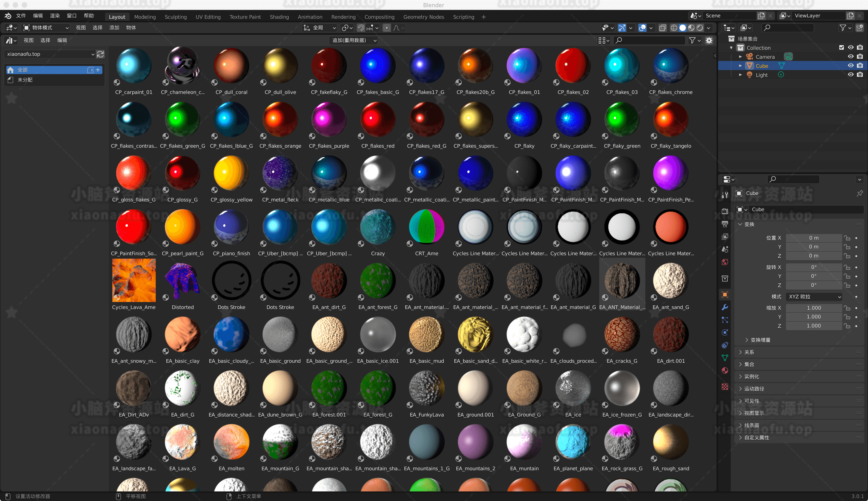Viewport: 868px width, 501px height.
Task: Switch to wireframe viewport shading
Action: pos(674,28)
